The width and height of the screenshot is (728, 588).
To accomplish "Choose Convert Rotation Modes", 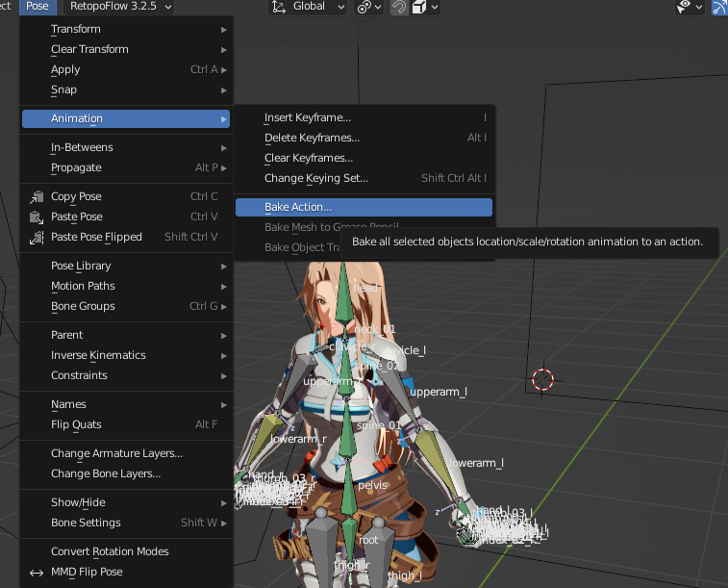I will pos(126,551).
